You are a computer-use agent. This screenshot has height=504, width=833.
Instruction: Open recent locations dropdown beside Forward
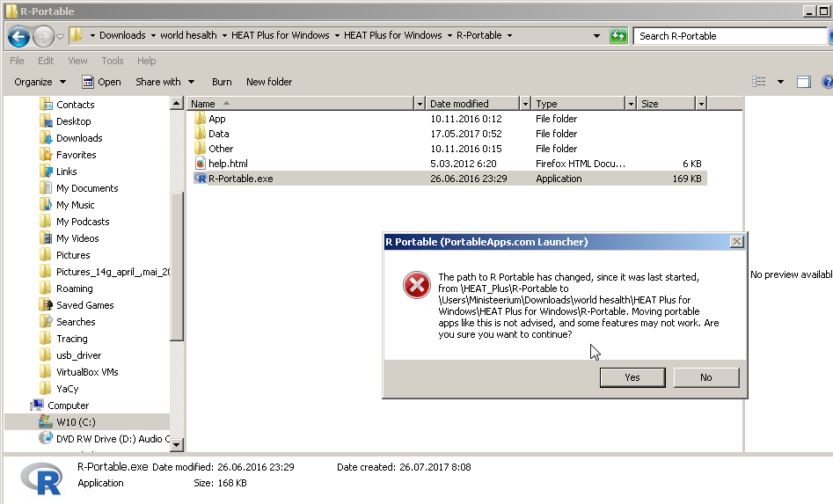pyautogui.click(x=60, y=37)
